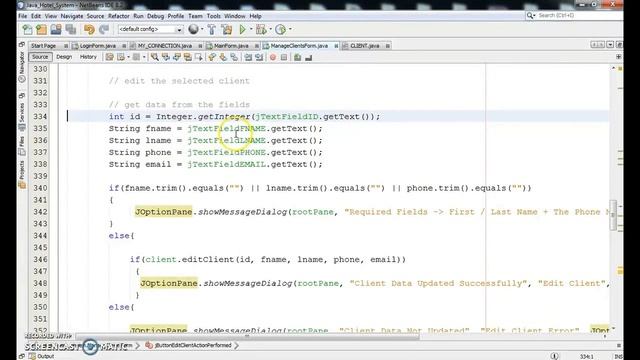The image size is (640, 360).
Task: Expand the Profile Project dropdown arrow
Action: [290, 29]
